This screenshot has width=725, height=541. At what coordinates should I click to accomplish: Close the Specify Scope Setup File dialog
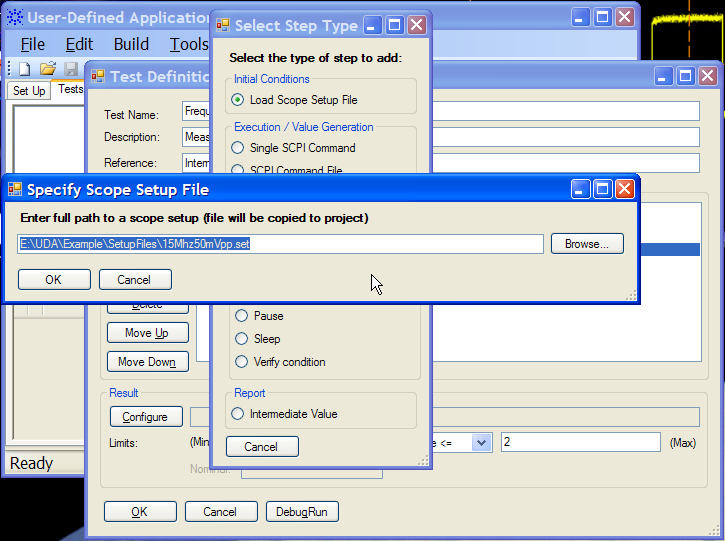(x=624, y=189)
